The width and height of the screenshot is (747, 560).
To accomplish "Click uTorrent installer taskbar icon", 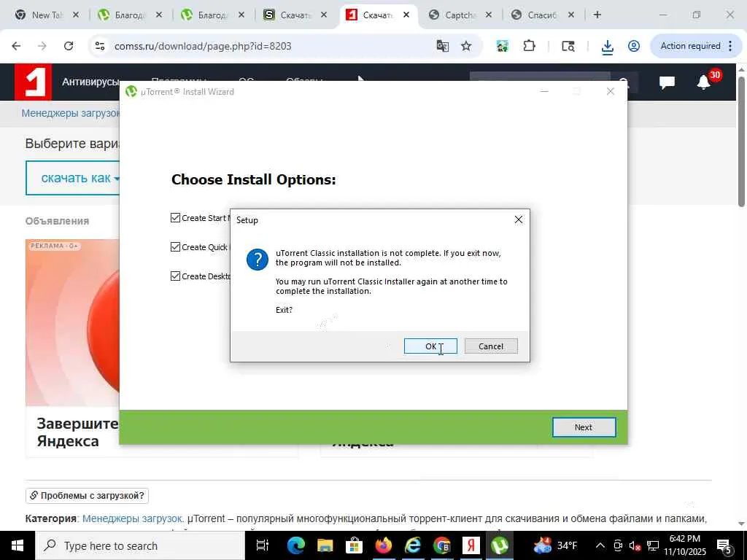I will (x=500, y=545).
